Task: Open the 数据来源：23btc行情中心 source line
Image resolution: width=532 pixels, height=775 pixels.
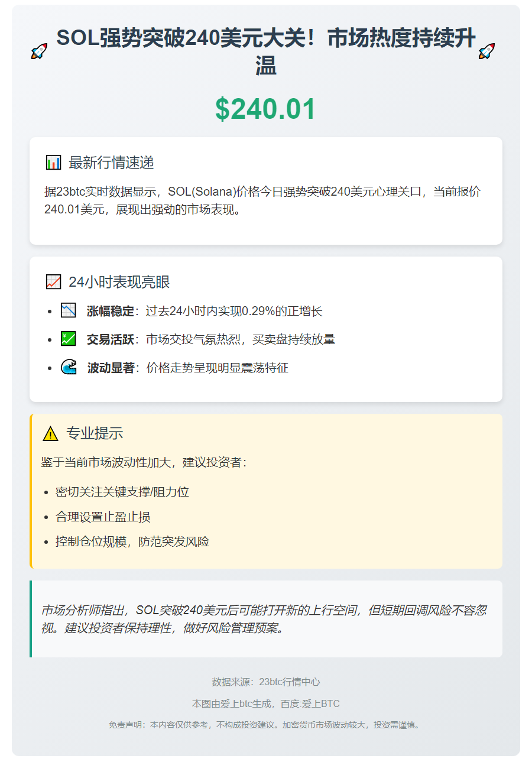Action: pos(266,682)
